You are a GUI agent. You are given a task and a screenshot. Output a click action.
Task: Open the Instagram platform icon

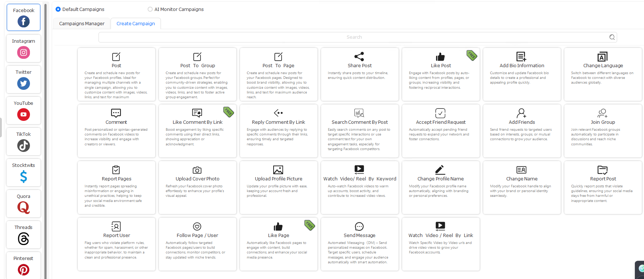pyautogui.click(x=23, y=53)
